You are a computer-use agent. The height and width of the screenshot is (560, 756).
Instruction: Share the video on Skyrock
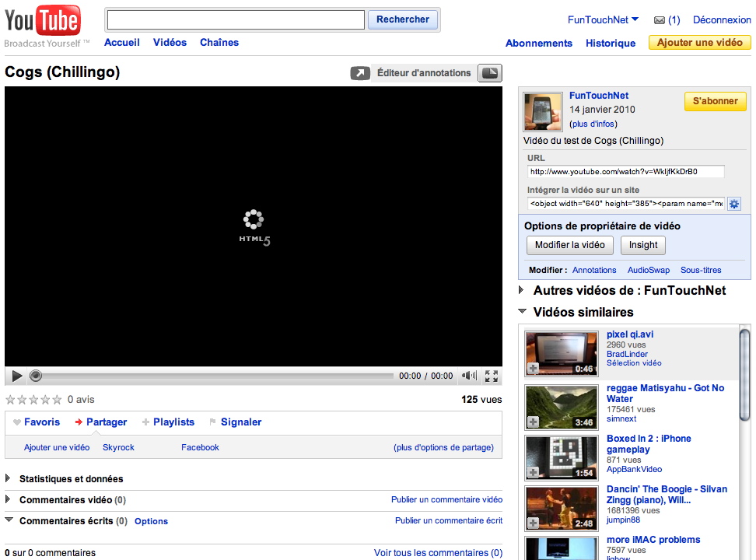[118, 448]
